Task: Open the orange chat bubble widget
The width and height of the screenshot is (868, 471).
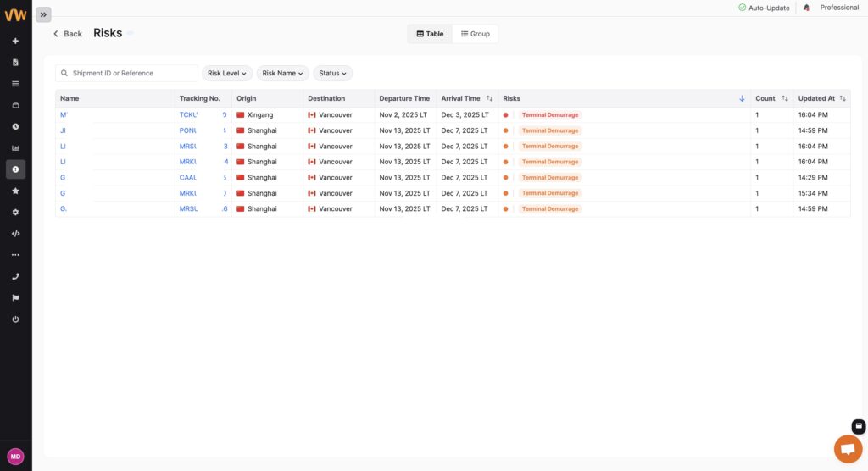Action: point(847,448)
